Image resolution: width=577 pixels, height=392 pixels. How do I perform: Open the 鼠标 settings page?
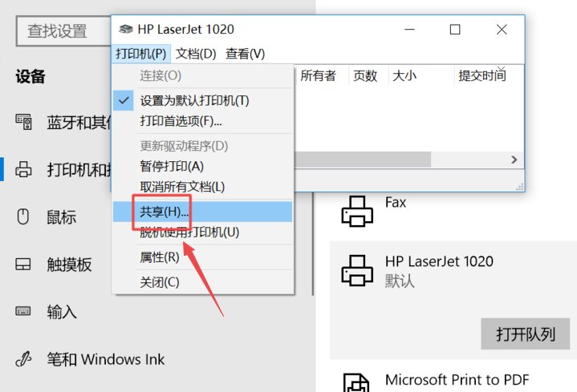(61, 217)
